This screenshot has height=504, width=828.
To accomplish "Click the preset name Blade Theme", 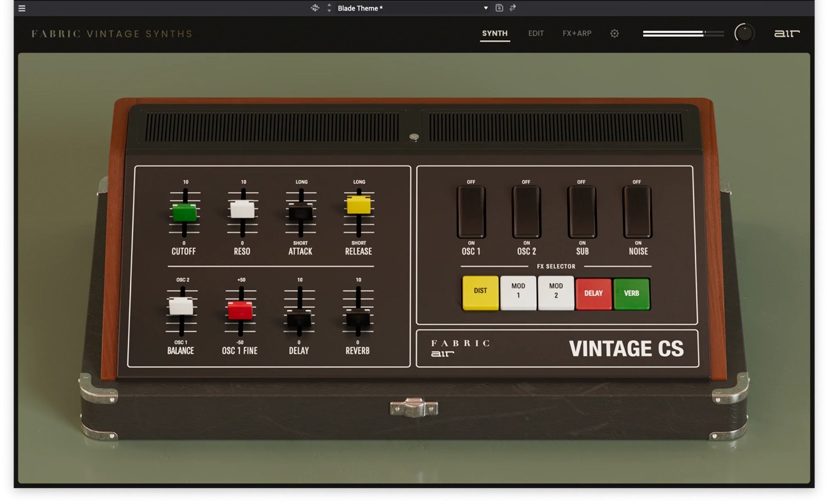I will tap(360, 8).
